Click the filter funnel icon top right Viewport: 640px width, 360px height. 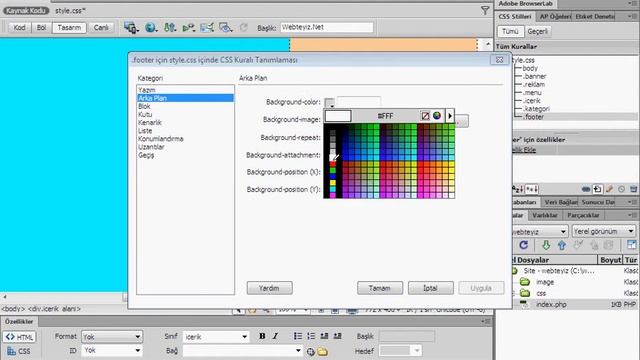click(x=485, y=11)
